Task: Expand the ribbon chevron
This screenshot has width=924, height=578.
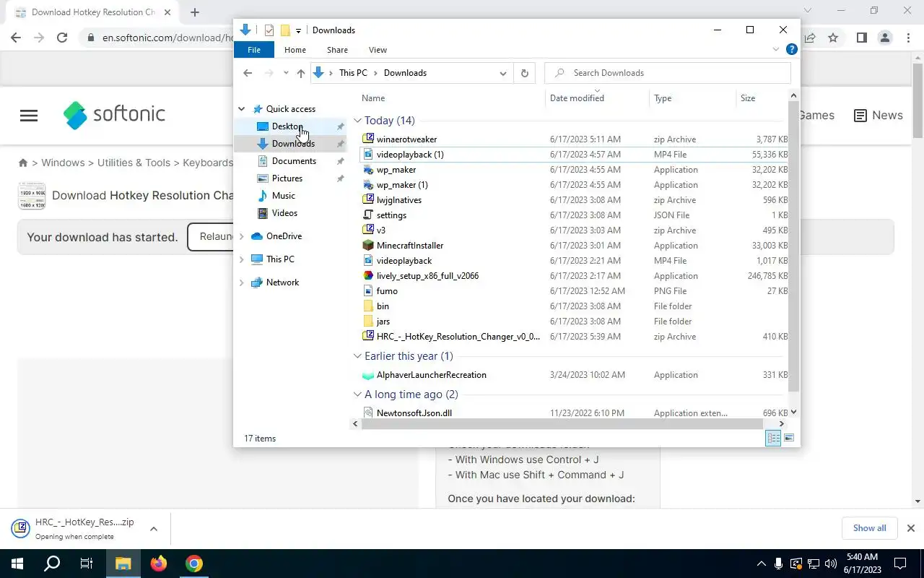Action: tap(776, 50)
